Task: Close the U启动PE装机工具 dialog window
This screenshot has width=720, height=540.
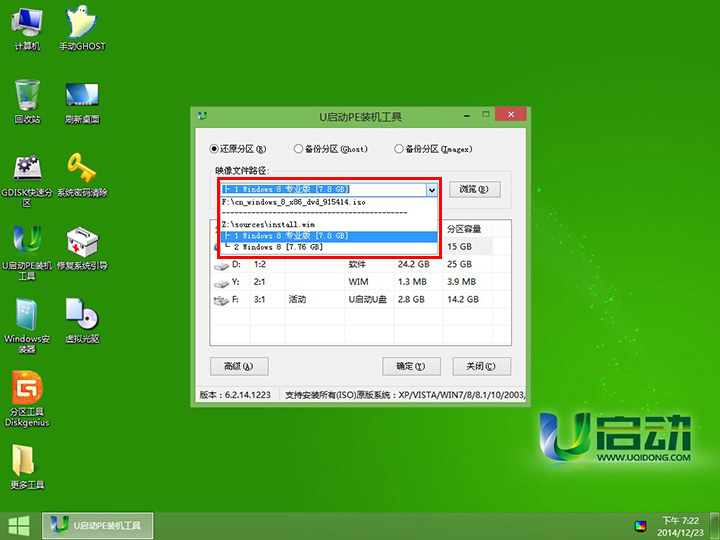Action: (x=511, y=115)
